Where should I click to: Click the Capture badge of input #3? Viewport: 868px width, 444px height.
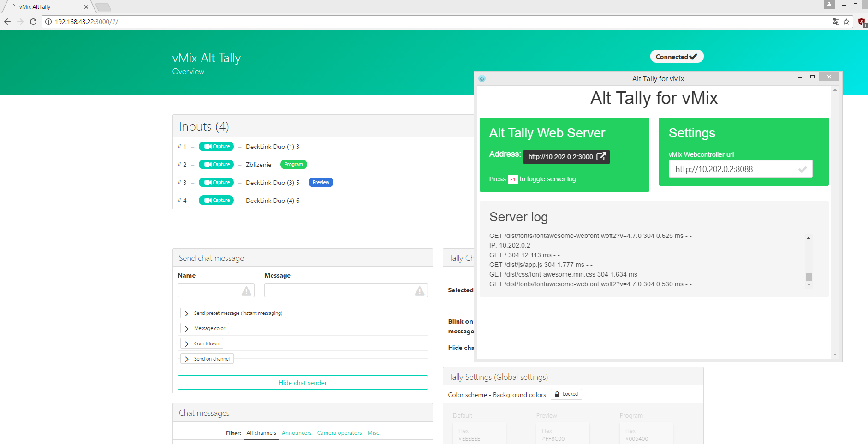point(216,183)
